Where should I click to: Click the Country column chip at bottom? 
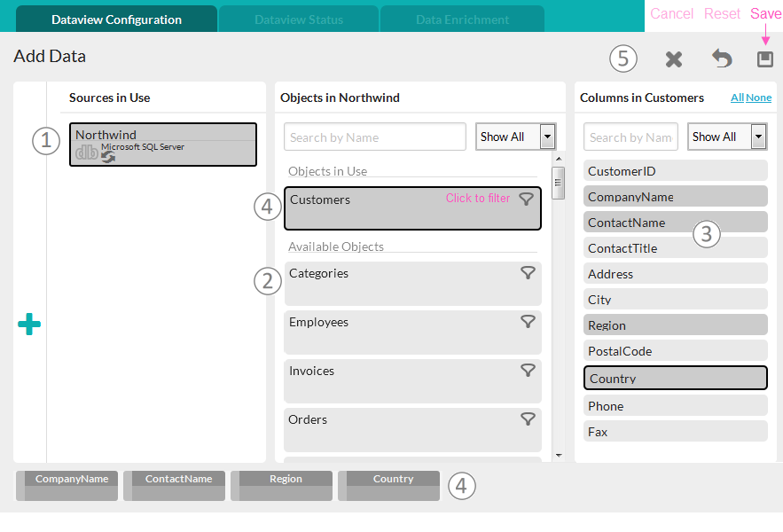point(389,486)
